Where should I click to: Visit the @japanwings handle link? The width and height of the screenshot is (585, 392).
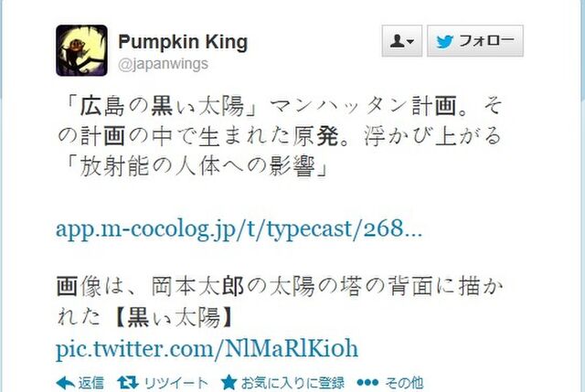[163, 64]
